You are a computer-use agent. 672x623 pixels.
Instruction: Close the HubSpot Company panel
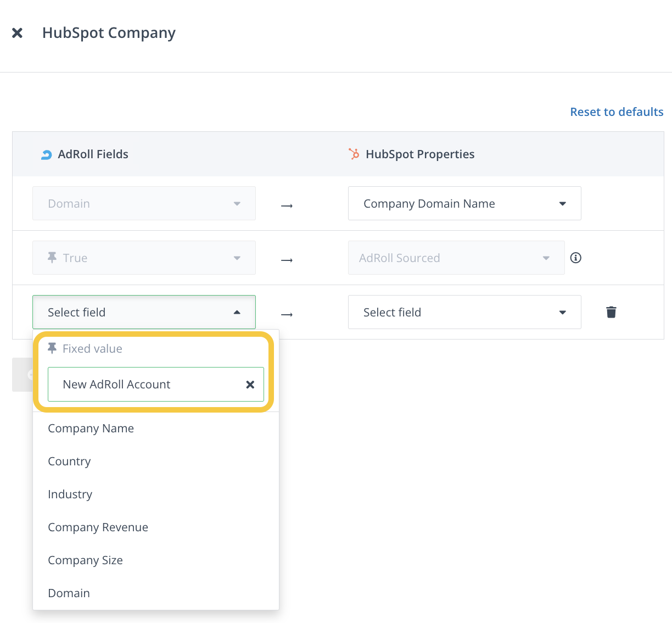tap(18, 33)
